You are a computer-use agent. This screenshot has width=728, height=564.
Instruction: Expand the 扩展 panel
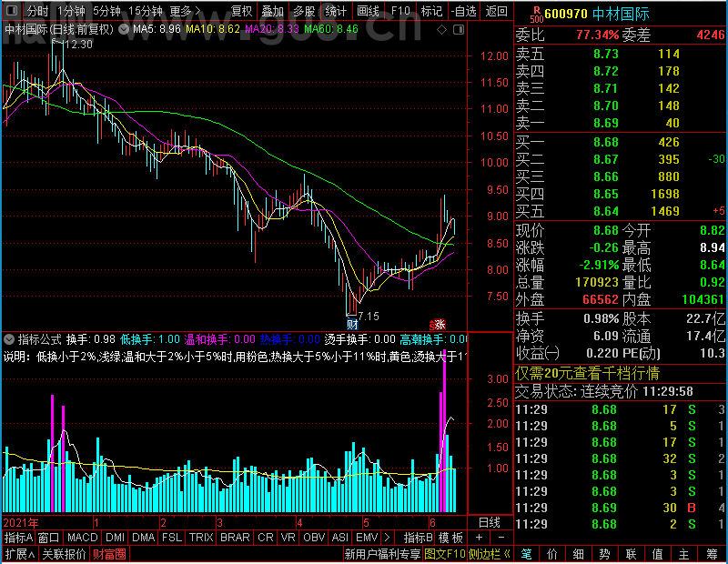pos(20,554)
